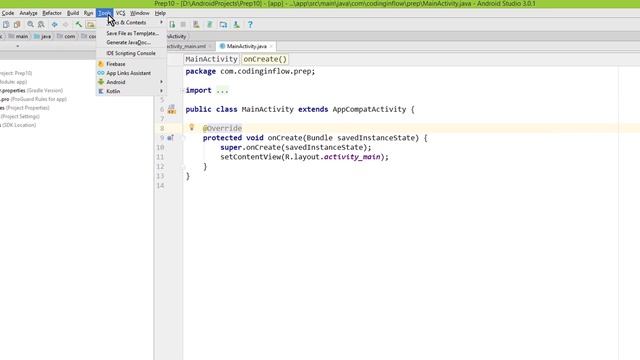Open the Run menu

tap(88, 13)
